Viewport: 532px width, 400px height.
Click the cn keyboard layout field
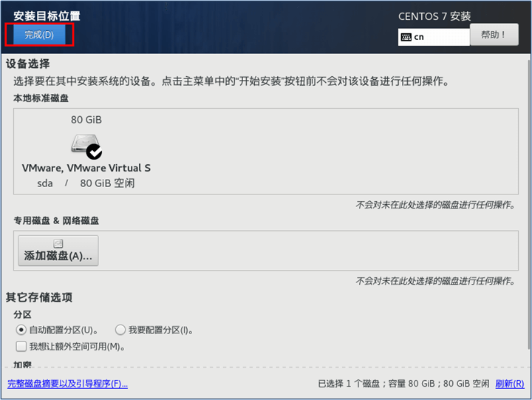[434, 37]
